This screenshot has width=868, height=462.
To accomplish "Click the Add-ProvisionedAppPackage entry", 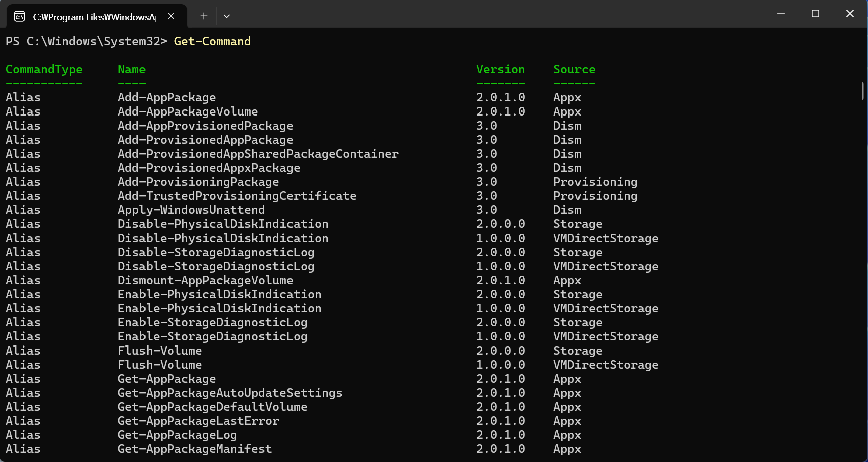I will [206, 140].
